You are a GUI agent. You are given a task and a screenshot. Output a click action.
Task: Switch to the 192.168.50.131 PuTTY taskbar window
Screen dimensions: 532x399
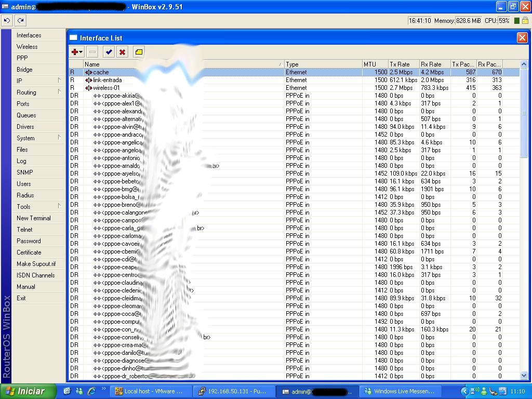pos(234,391)
